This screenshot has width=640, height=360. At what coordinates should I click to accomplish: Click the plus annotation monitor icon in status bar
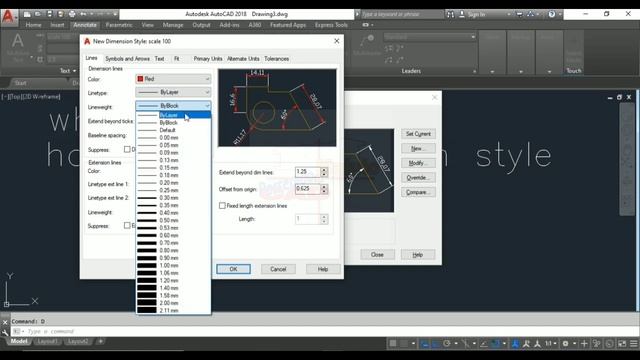(x=584, y=344)
